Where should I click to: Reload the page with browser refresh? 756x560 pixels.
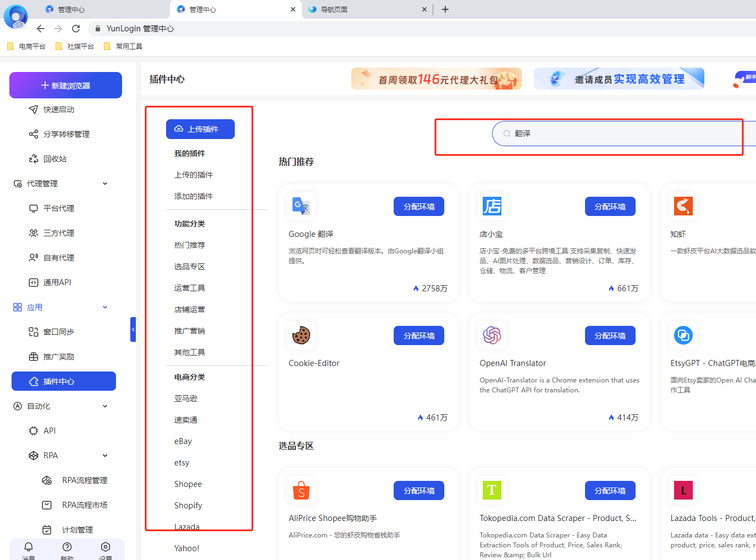76,29
